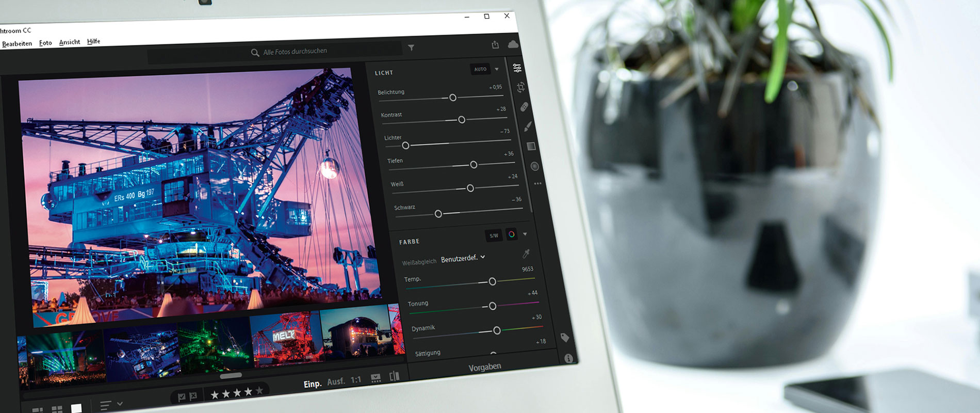Click the Belichtung value +0,95

click(495, 87)
